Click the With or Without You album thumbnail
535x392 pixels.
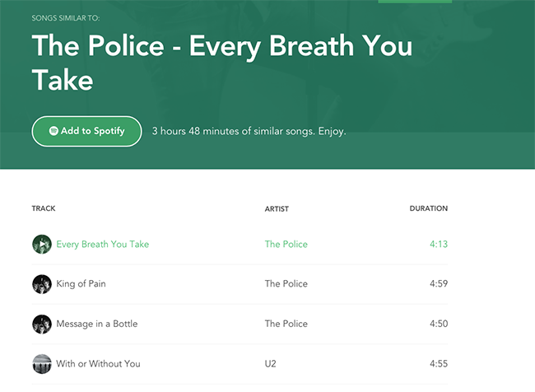pyautogui.click(x=42, y=364)
